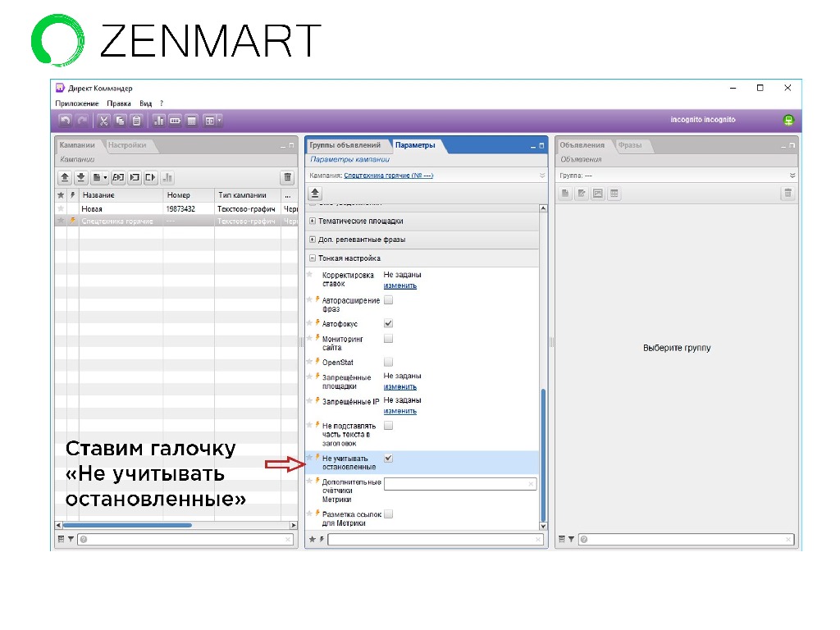Click the clipboard paste icon

pos(137,121)
